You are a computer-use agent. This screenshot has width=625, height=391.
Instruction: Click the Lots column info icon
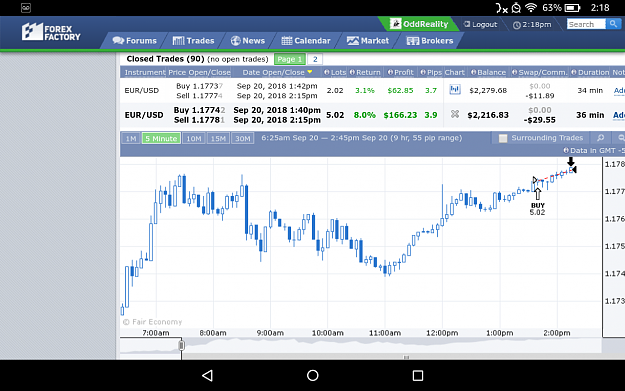326,72
